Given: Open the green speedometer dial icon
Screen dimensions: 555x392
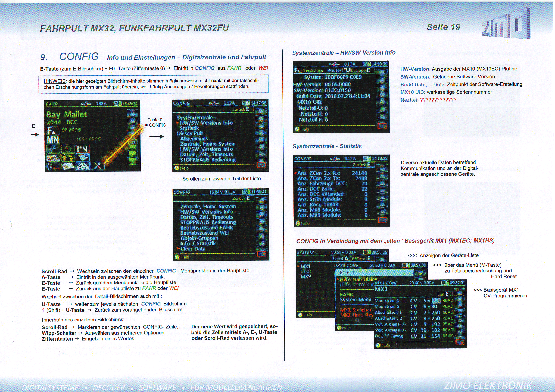Looking at the screenshot, I should [68, 149].
